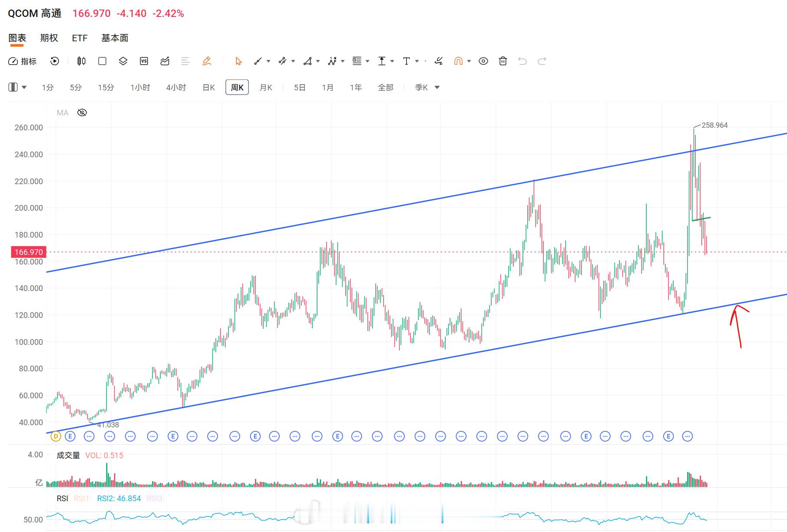The width and height of the screenshot is (787, 532).
Task: Toggle drawings visibility eye in toolbar
Action: tap(483, 61)
